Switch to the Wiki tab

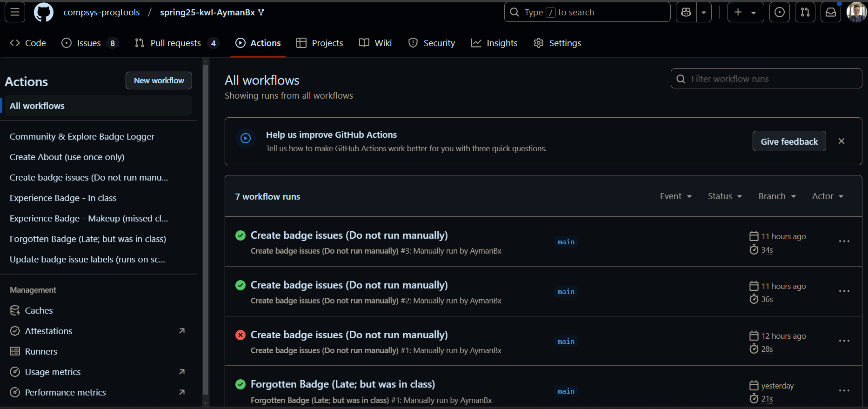[x=375, y=43]
